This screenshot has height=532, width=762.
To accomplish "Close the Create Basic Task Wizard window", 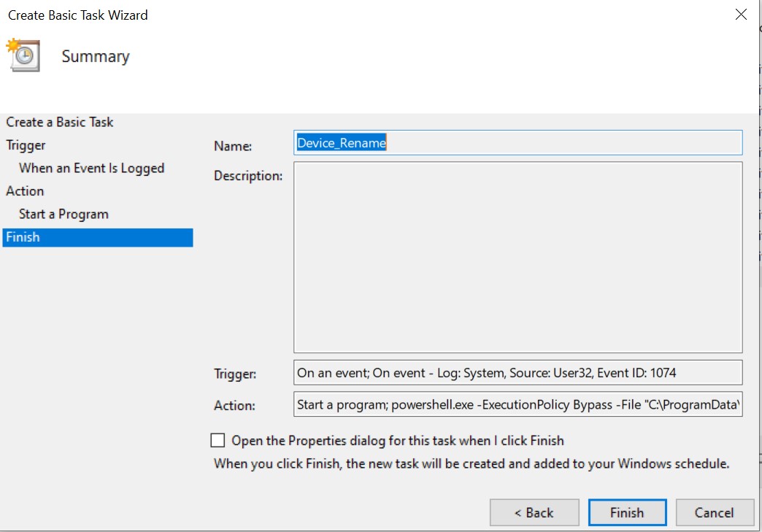I will click(x=741, y=15).
